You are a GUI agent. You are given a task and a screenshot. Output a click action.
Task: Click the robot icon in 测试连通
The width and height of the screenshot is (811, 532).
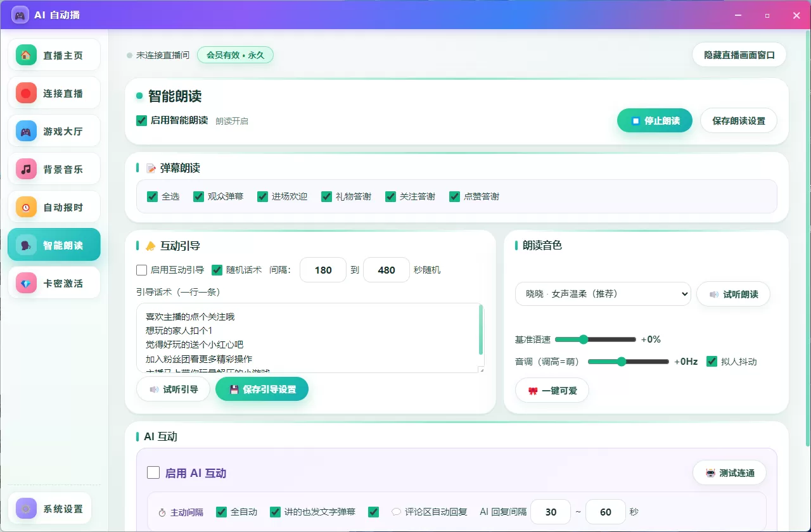coord(710,473)
